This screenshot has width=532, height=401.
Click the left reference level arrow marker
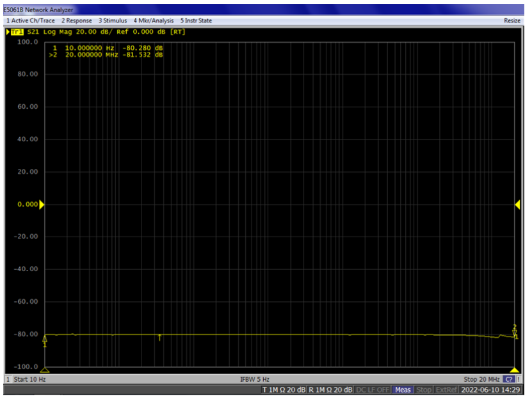(x=42, y=205)
